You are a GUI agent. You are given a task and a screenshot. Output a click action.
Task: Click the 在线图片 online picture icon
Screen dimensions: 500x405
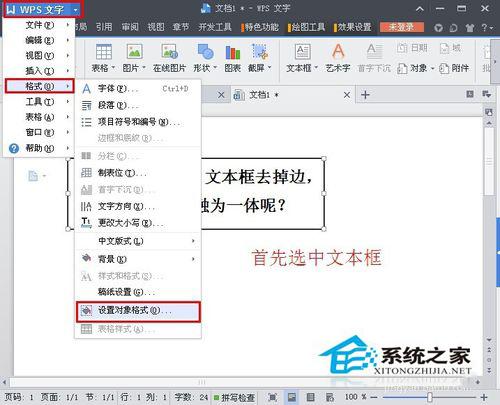point(169,52)
